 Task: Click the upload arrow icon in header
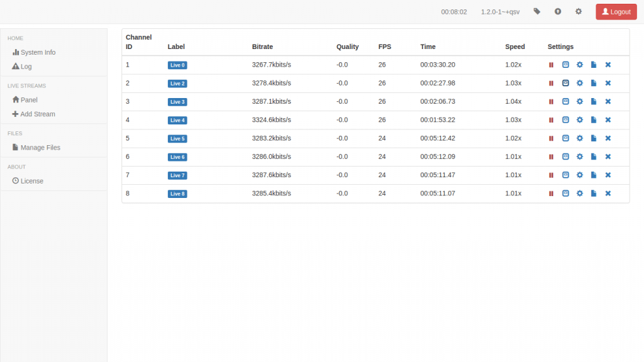point(558,11)
